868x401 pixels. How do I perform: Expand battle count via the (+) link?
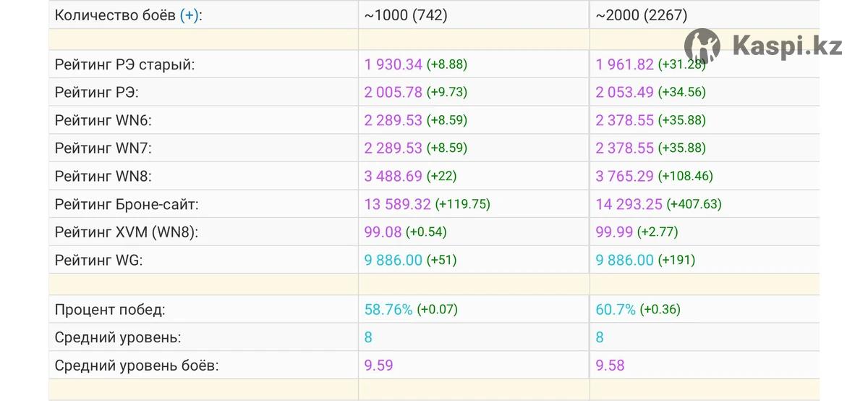(188, 15)
